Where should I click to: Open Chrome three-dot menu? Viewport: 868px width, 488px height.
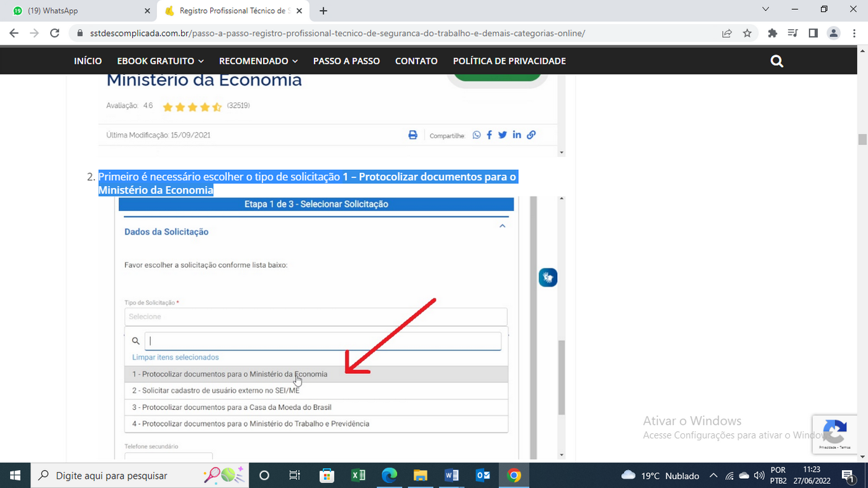click(855, 33)
